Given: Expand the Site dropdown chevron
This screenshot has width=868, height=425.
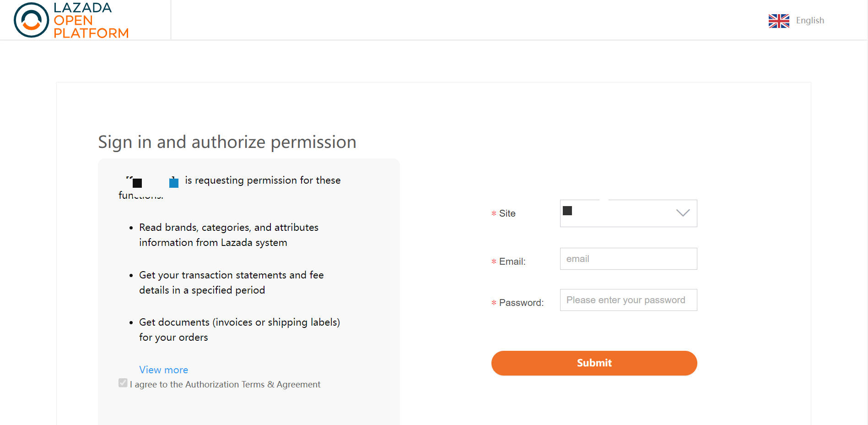Looking at the screenshot, I should [x=683, y=213].
